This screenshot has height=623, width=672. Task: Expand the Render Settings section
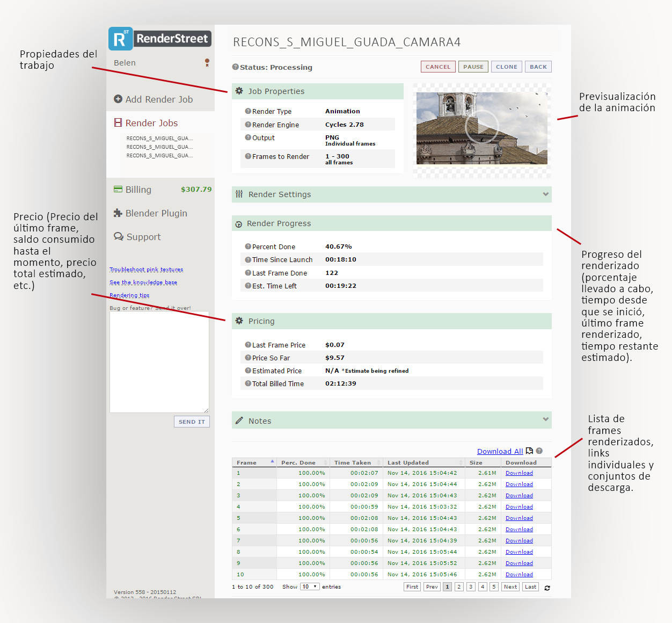coord(545,194)
